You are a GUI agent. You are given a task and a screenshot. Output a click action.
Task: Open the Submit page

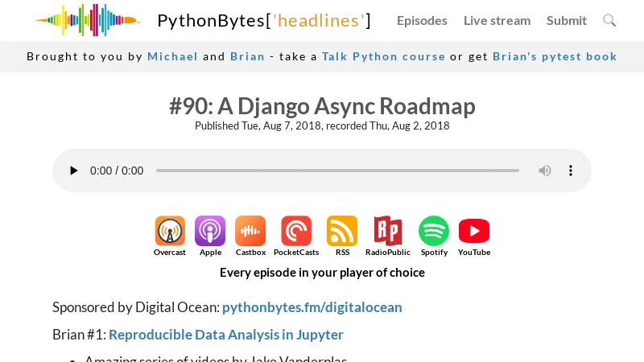(x=567, y=20)
